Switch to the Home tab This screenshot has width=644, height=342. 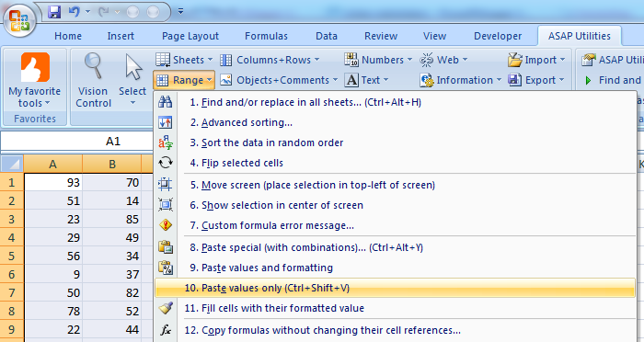click(x=68, y=36)
